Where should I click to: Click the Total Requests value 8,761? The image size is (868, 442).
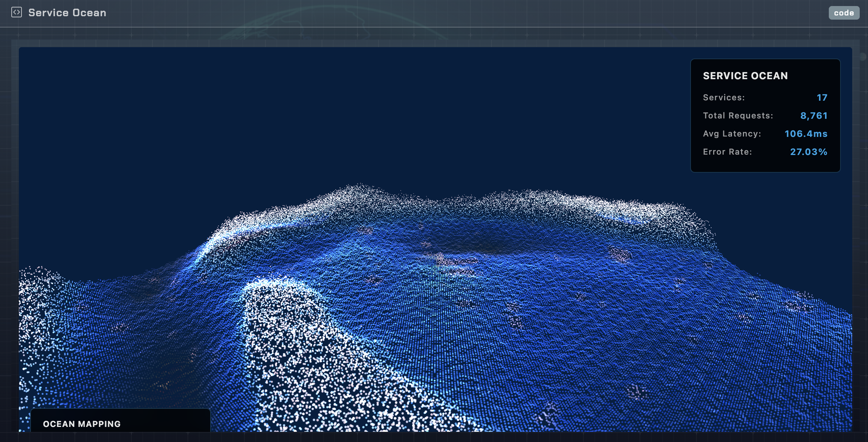[814, 115]
